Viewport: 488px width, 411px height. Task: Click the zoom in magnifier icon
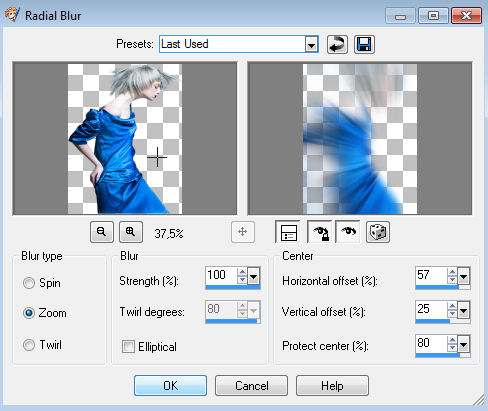131,232
